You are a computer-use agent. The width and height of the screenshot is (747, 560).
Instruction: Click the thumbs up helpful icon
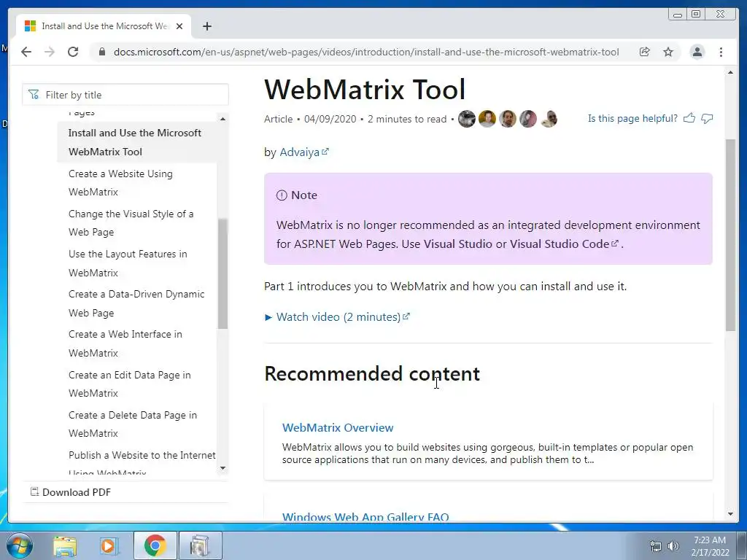click(x=689, y=118)
